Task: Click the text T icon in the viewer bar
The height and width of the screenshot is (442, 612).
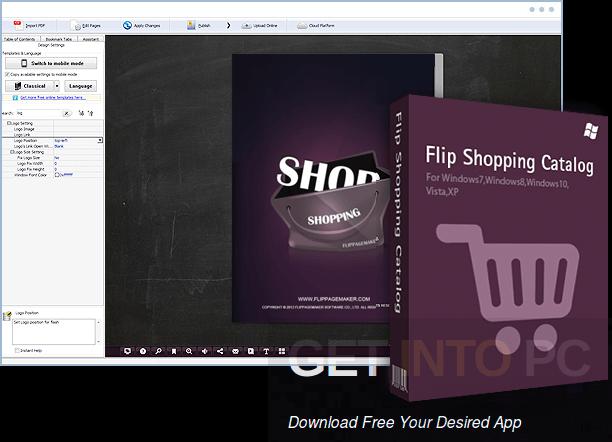Action: tap(266, 351)
